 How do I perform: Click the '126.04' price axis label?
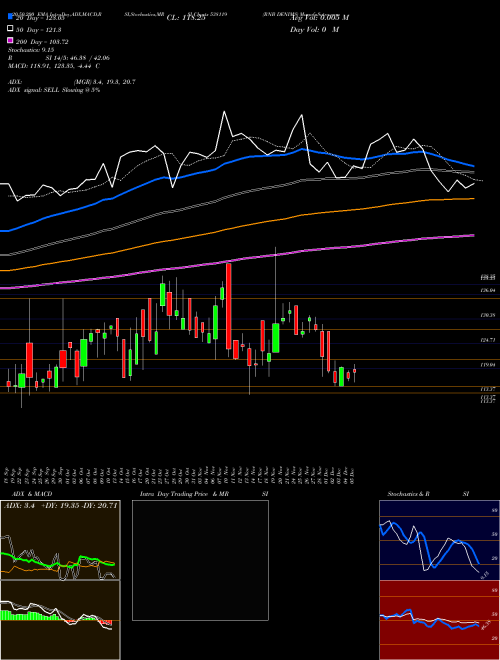[488, 290]
